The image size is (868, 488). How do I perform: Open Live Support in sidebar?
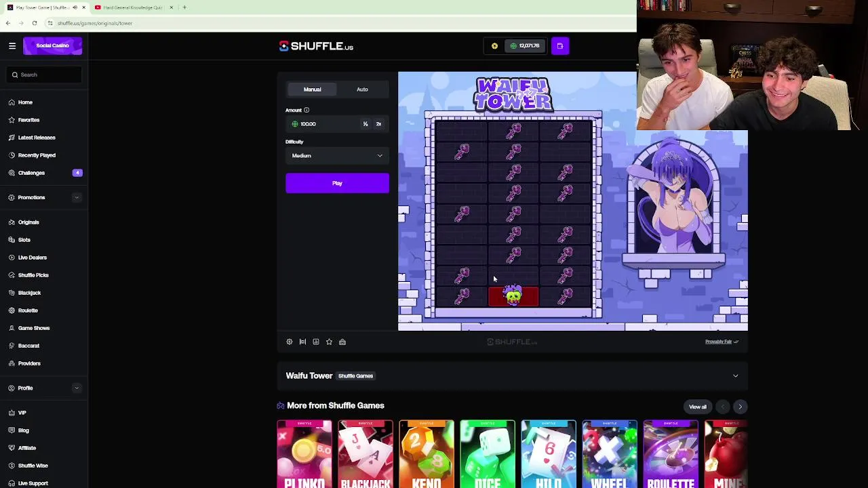(33, 483)
